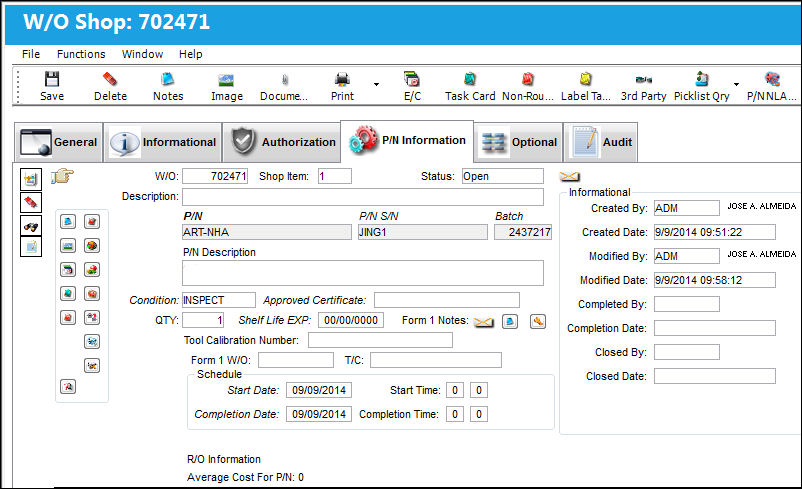The width and height of the screenshot is (802, 489).
Task: Open the Help menu
Action: coord(190,54)
